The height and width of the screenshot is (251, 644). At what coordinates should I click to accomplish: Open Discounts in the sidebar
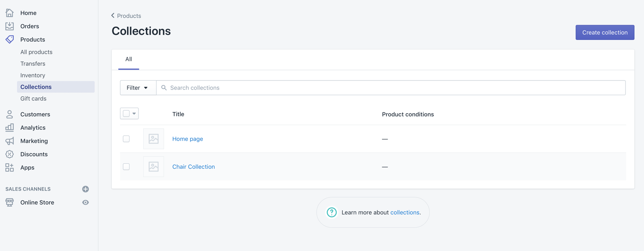click(x=34, y=154)
